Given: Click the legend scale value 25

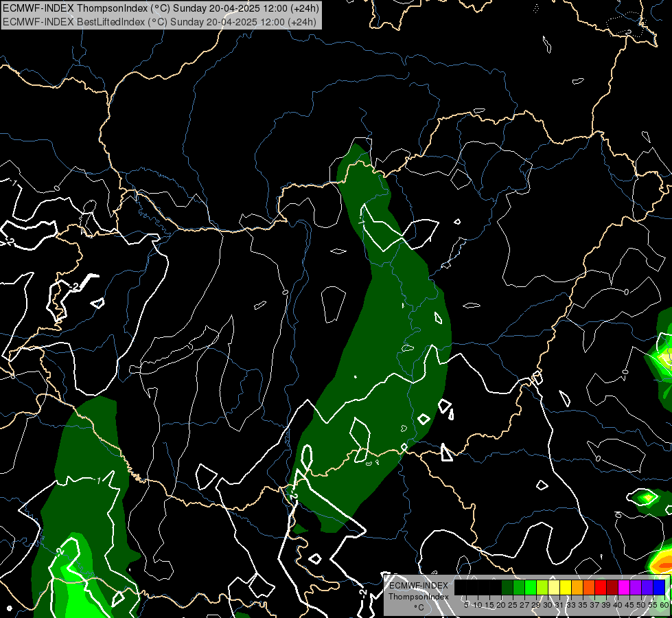Looking at the screenshot, I should pyautogui.click(x=513, y=605).
